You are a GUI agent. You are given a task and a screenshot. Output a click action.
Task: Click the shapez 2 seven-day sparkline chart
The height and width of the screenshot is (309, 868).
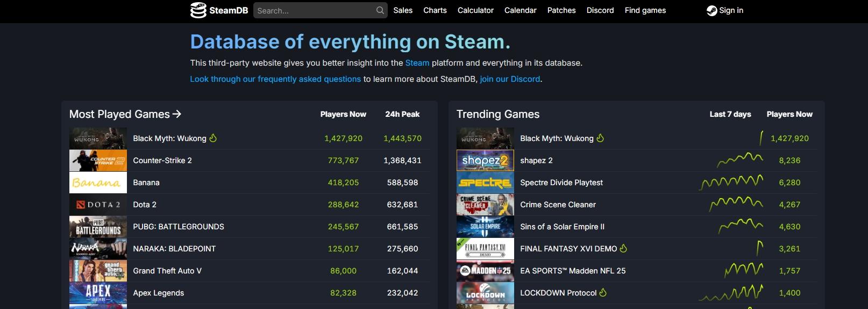tap(740, 159)
